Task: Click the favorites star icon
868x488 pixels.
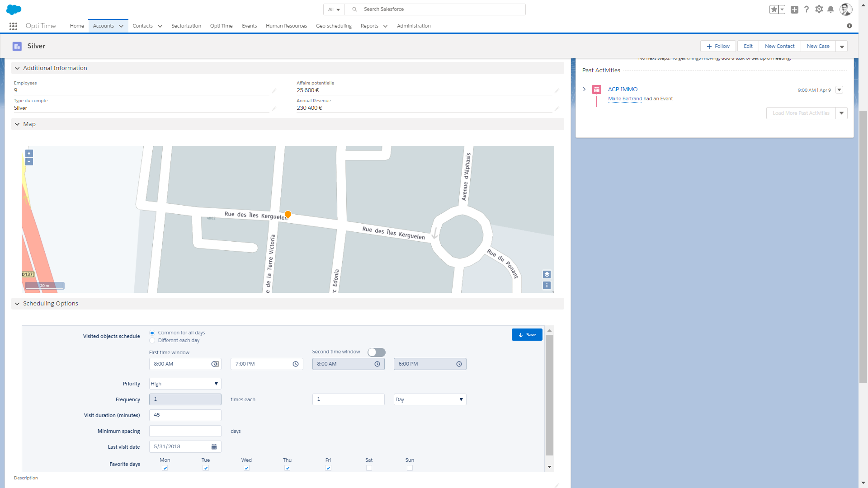Action: [x=774, y=9]
